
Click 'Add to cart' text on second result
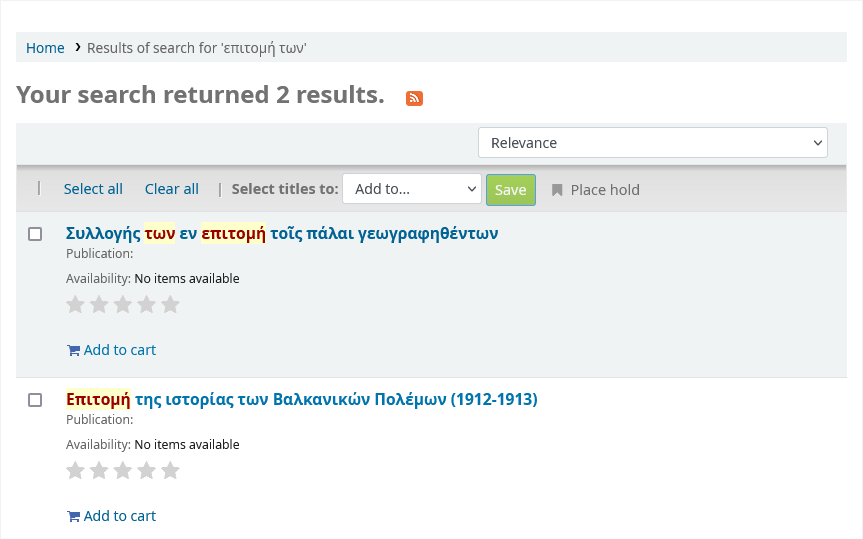point(120,517)
